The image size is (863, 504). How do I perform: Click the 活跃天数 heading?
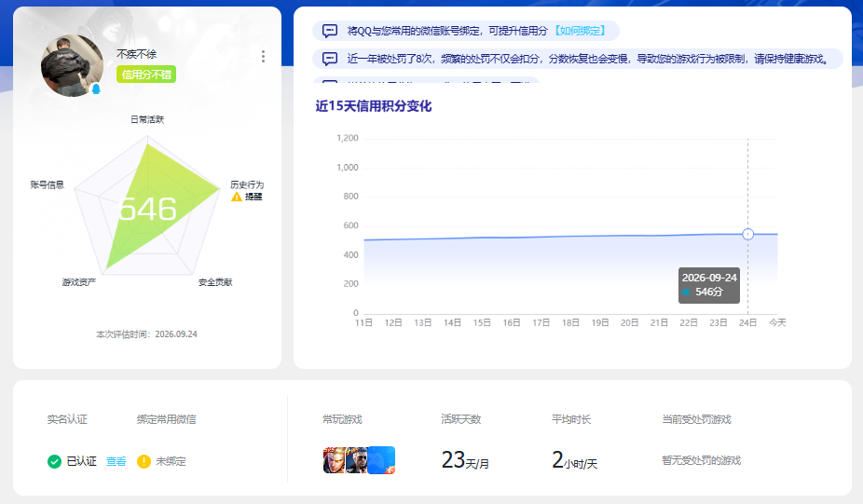(461, 419)
